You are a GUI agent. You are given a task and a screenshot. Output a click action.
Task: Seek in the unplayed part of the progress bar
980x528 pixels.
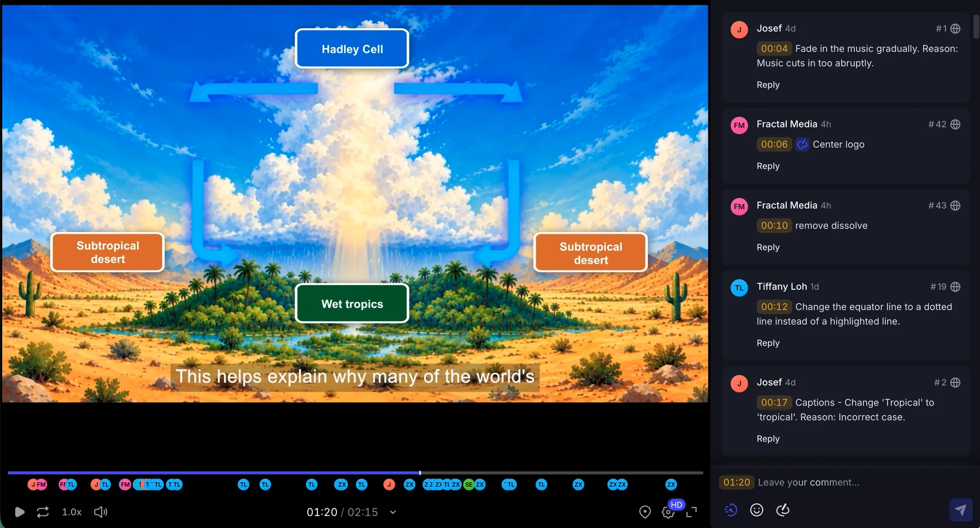(x=562, y=472)
